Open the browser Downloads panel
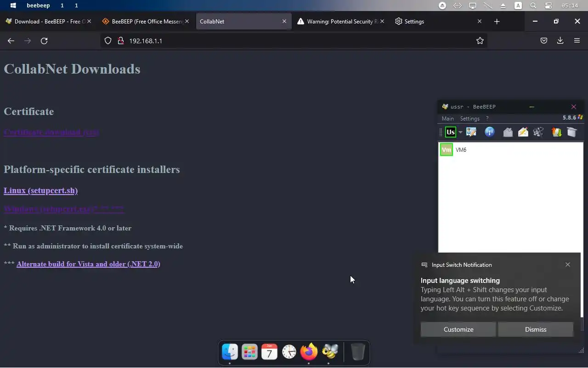The height and width of the screenshot is (368, 588). tap(560, 41)
